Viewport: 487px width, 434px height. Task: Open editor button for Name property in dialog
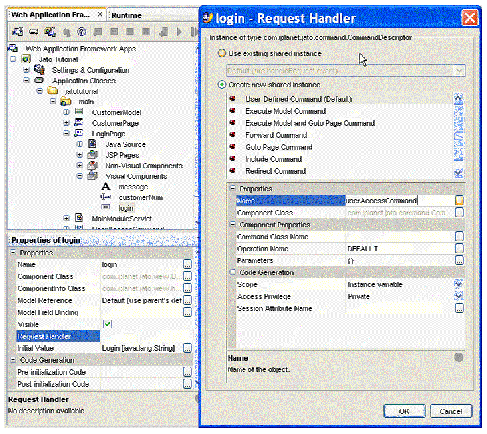coord(459,200)
